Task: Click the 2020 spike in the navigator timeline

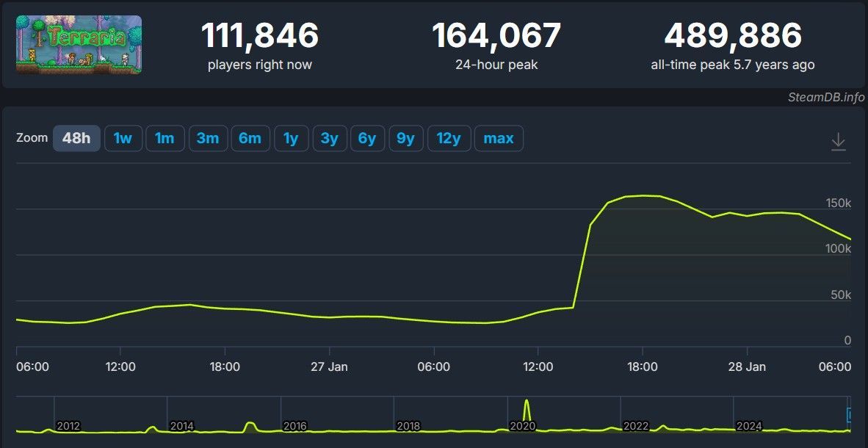Action: click(527, 411)
